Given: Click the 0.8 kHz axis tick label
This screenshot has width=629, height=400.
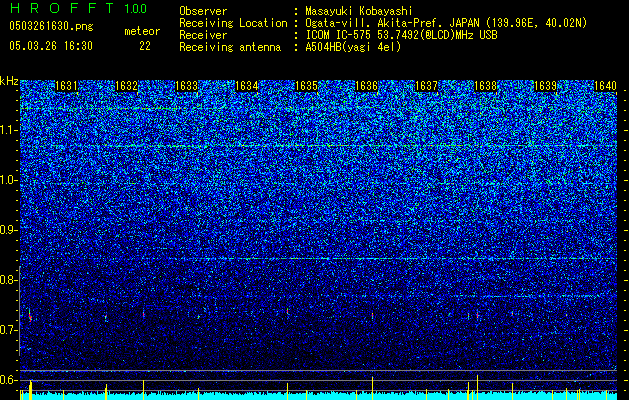Looking at the screenshot, I should (9, 280).
